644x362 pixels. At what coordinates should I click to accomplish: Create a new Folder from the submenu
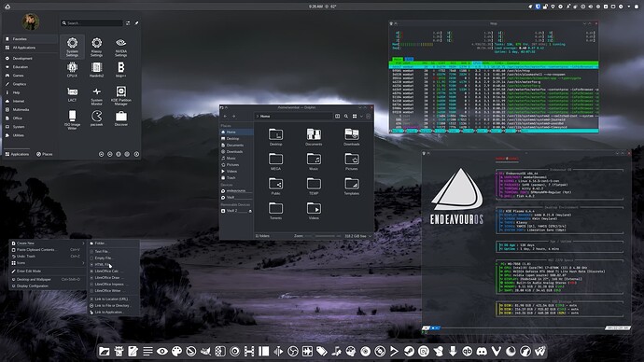tap(114, 243)
